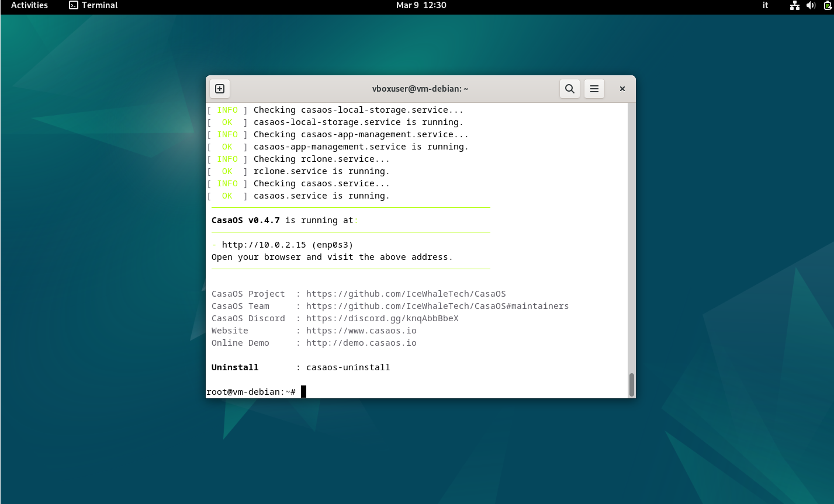Click the 'casaos-uninstall' command text
The image size is (834, 504).
click(348, 367)
